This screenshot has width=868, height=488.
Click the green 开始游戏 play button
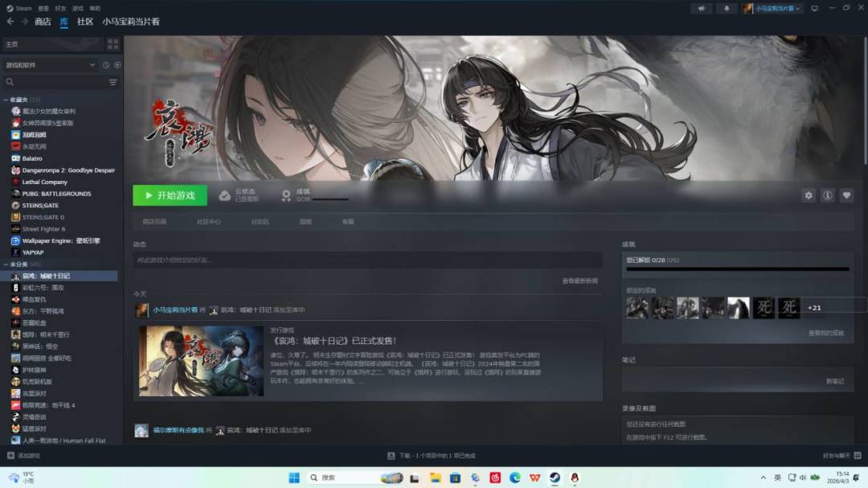coord(170,195)
